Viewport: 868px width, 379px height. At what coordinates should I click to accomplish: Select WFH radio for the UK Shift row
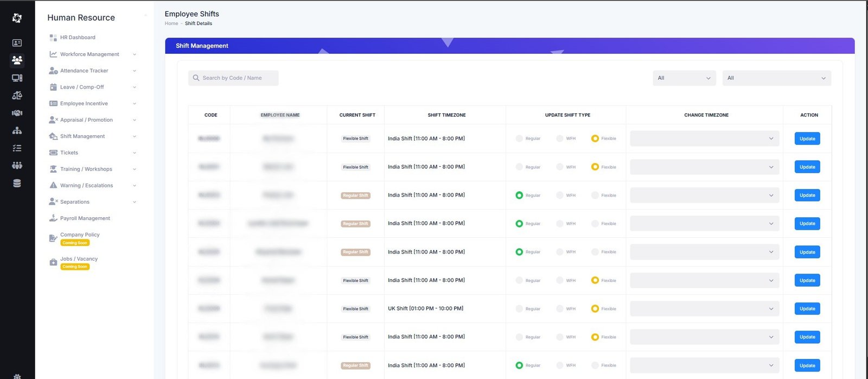(x=560, y=308)
